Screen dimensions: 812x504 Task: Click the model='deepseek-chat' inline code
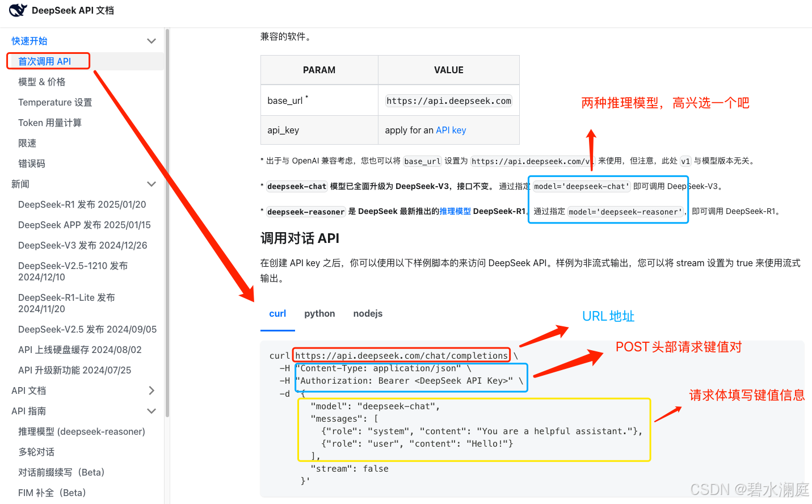click(582, 186)
